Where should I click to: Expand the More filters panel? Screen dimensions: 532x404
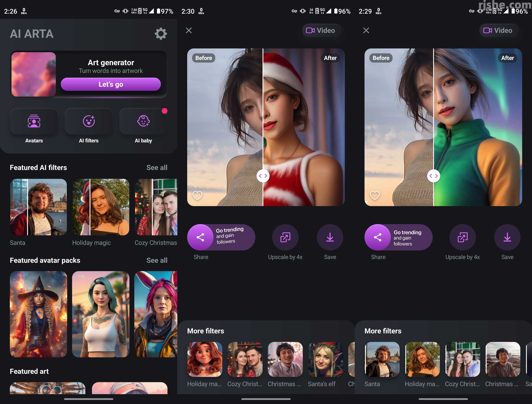(206, 331)
